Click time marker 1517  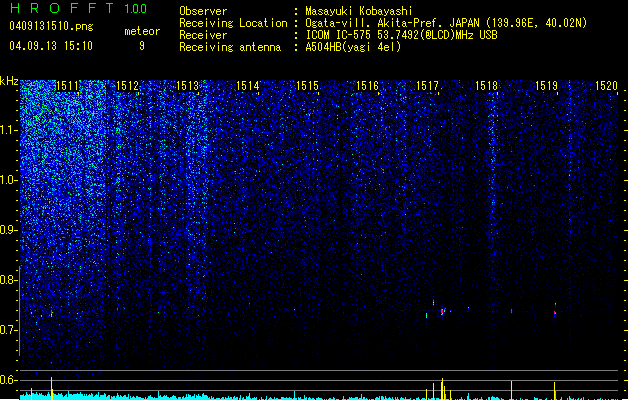tap(427, 86)
